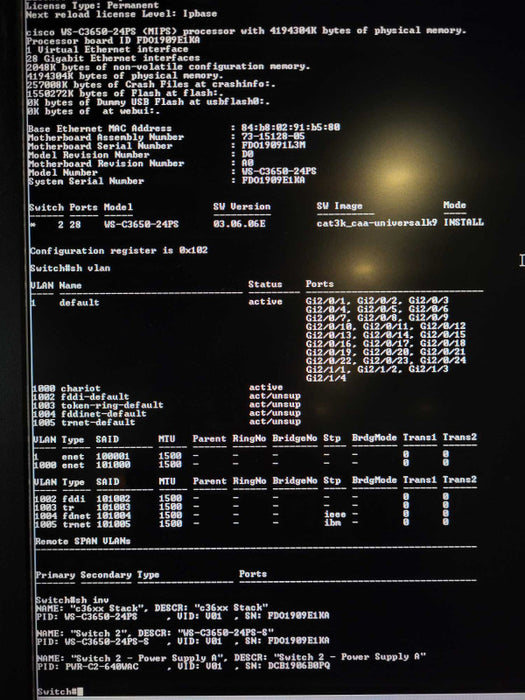Click the '1002 fddi-default' VLAN row
The height and width of the screenshot is (700, 525).
pyautogui.click(x=167, y=396)
